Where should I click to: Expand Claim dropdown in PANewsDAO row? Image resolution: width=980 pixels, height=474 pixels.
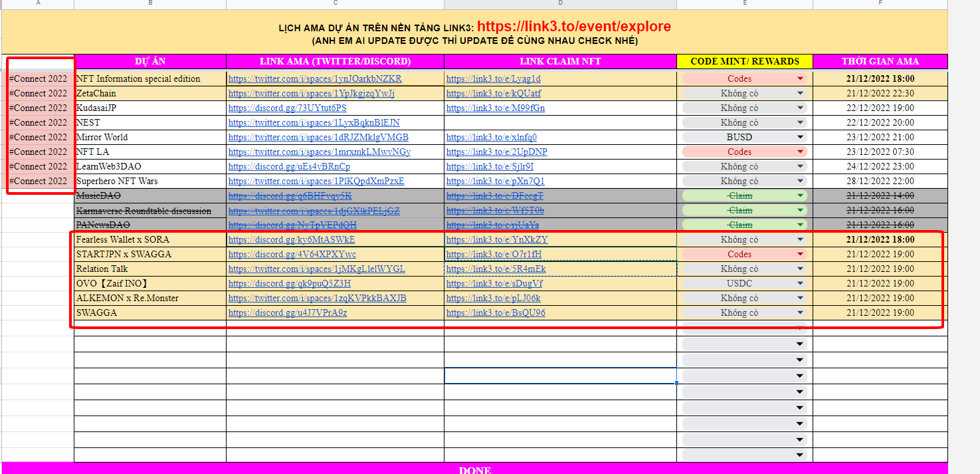coord(800,225)
